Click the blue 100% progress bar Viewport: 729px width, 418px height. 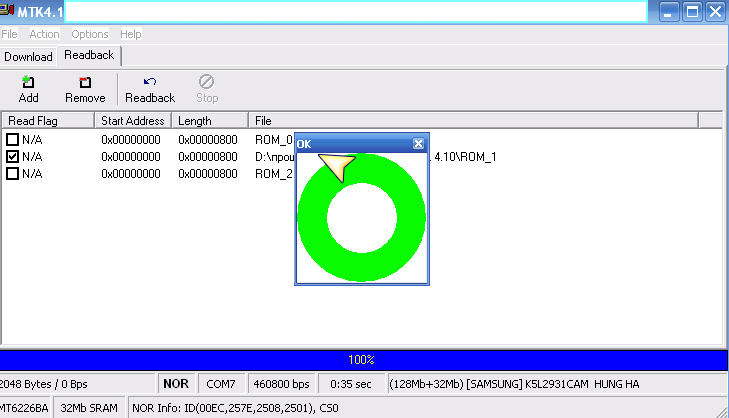pos(362,360)
